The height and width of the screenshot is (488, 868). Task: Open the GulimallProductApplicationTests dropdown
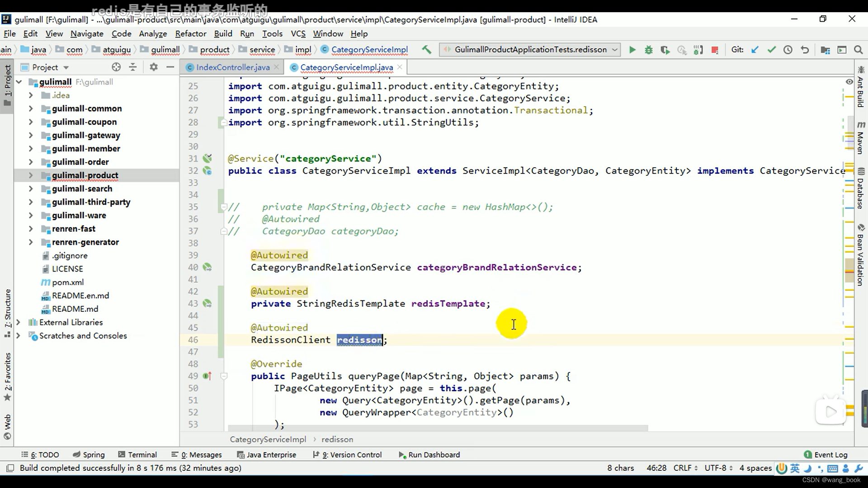pos(615,49)
